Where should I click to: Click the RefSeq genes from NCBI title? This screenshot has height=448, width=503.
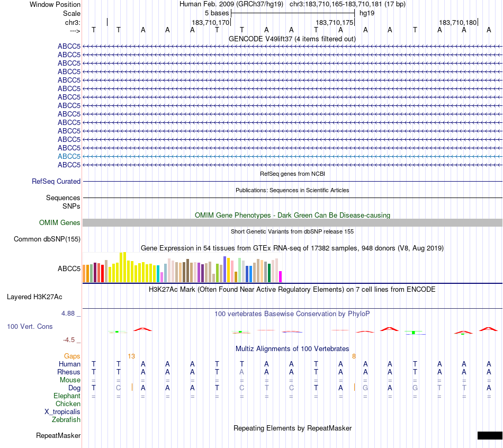(x=292, y=174)
